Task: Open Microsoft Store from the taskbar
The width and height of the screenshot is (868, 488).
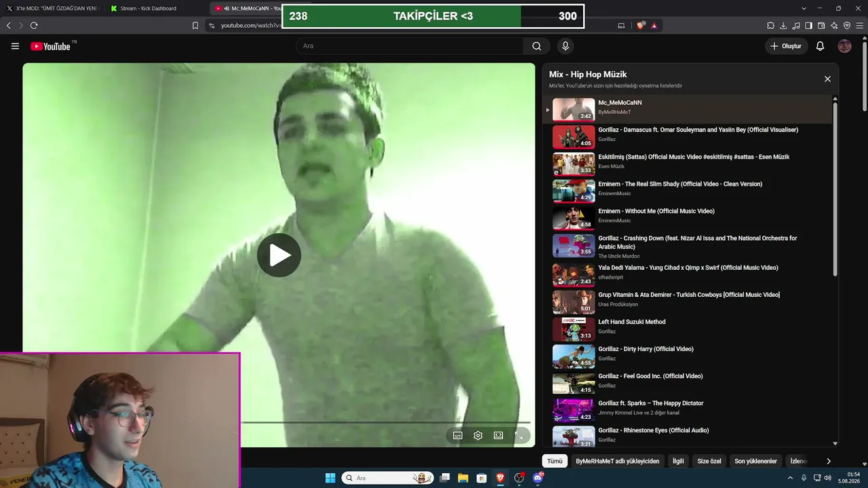Action: tap(481, 478)
